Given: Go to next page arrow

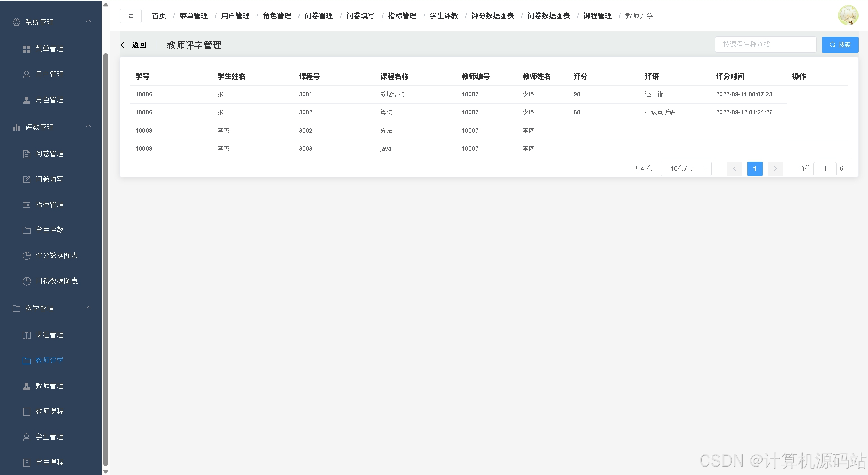Looking at the screenshot, I should tap(775, 169).
